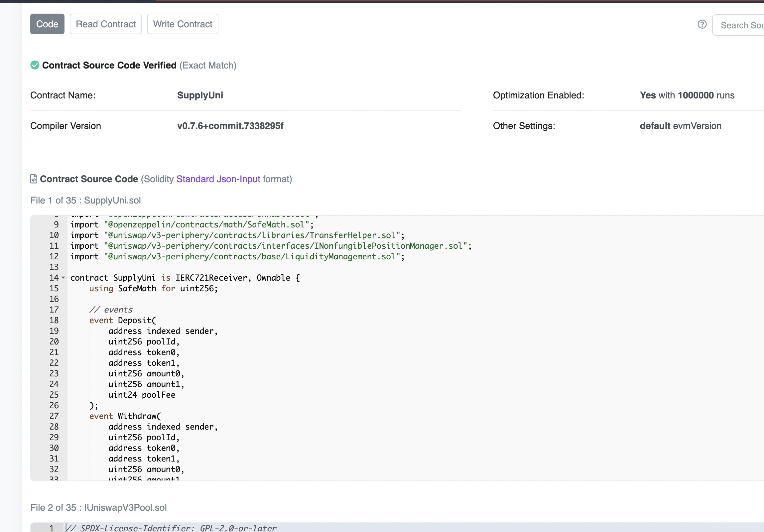764x532 pixels.
Task: Switch to the Code tab
Action: 47,24
